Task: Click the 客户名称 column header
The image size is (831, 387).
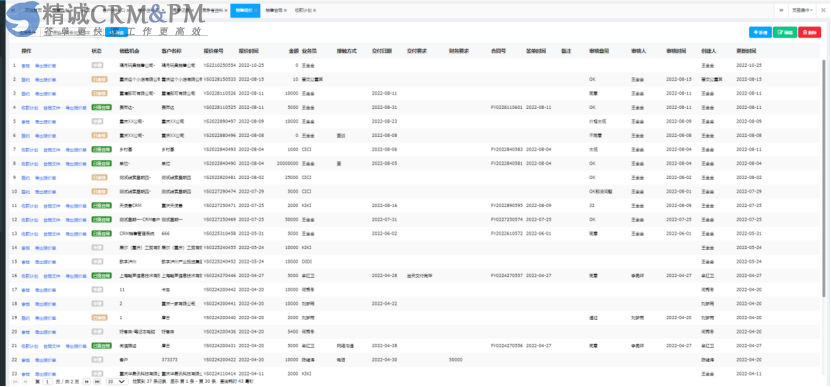Action: pyautogui.click(x=171, y=51)
